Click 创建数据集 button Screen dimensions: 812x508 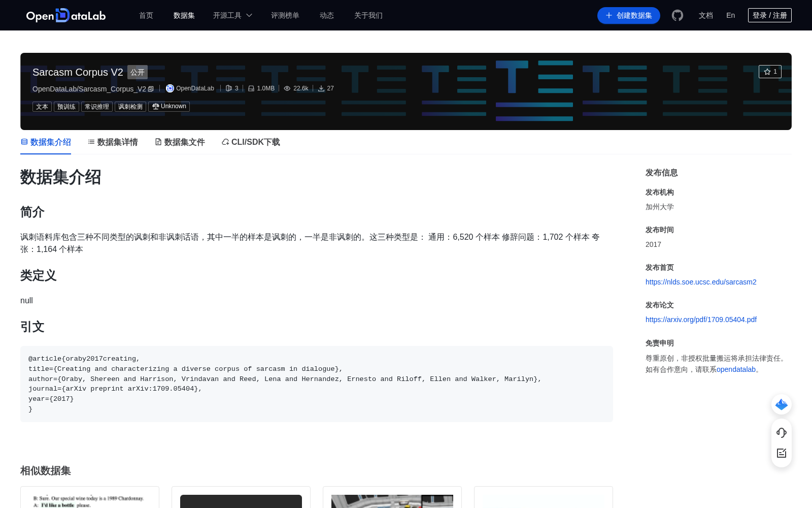coord(629,15)
